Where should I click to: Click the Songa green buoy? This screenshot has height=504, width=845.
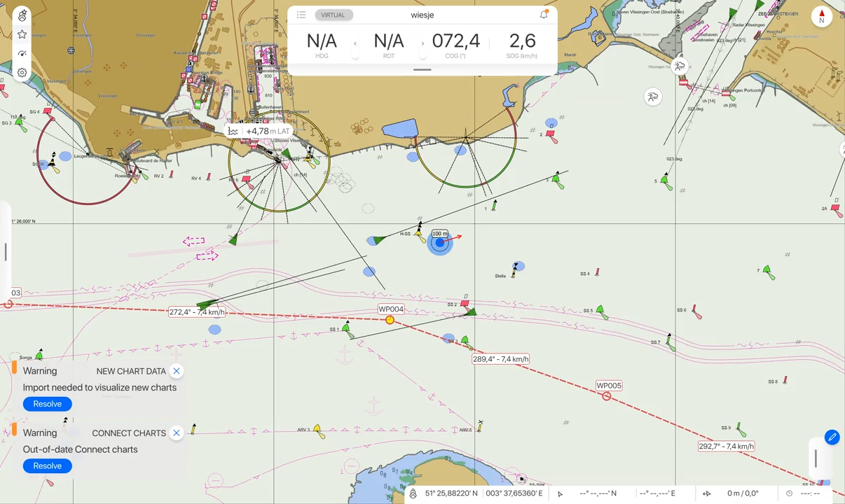40,354
